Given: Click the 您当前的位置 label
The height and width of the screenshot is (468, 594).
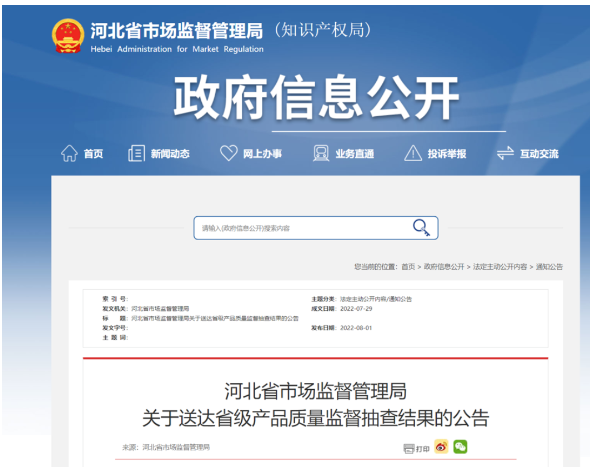Looking at the screenshot, I should [375, 267].
